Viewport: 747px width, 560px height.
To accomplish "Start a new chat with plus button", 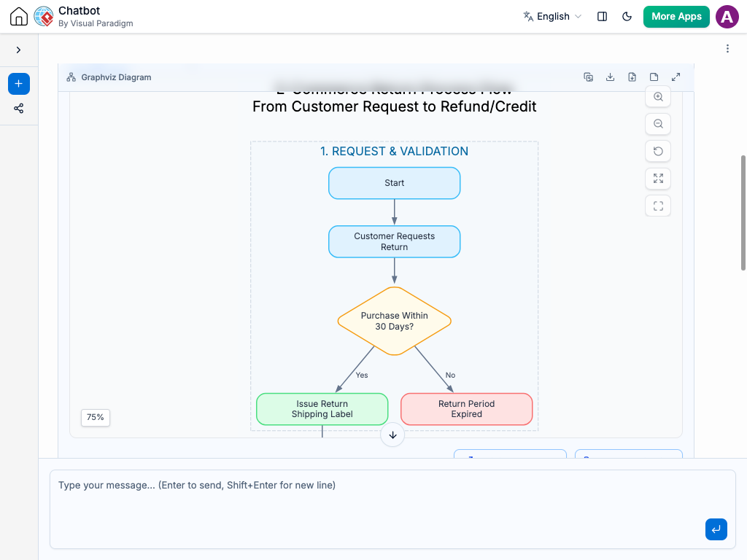I will pos(19,84).
